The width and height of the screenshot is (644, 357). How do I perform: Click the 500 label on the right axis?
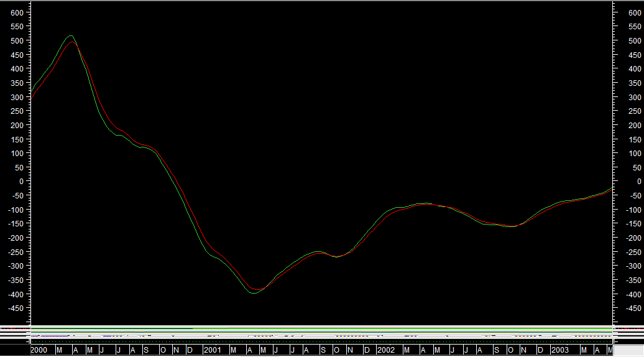pyautogui.click(x=633, y=40)
